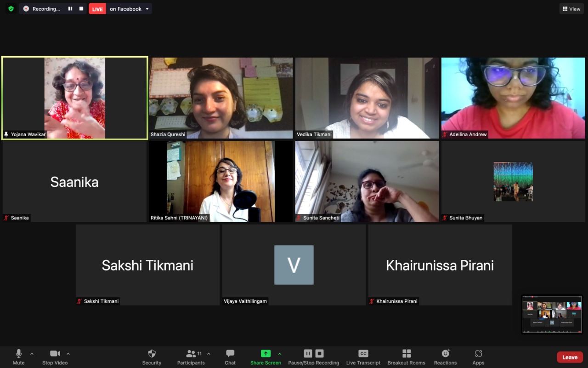
Task: Leave the meeting
Action: 570,357
